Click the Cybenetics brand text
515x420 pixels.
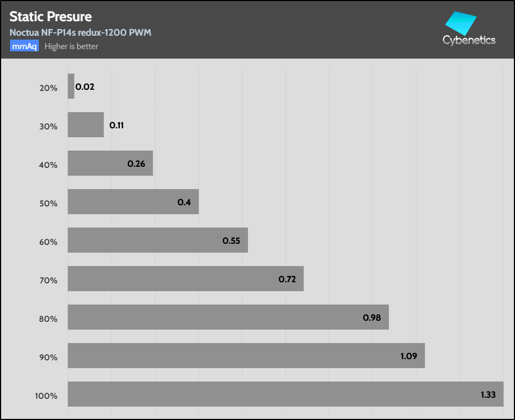tap(469, 40)
